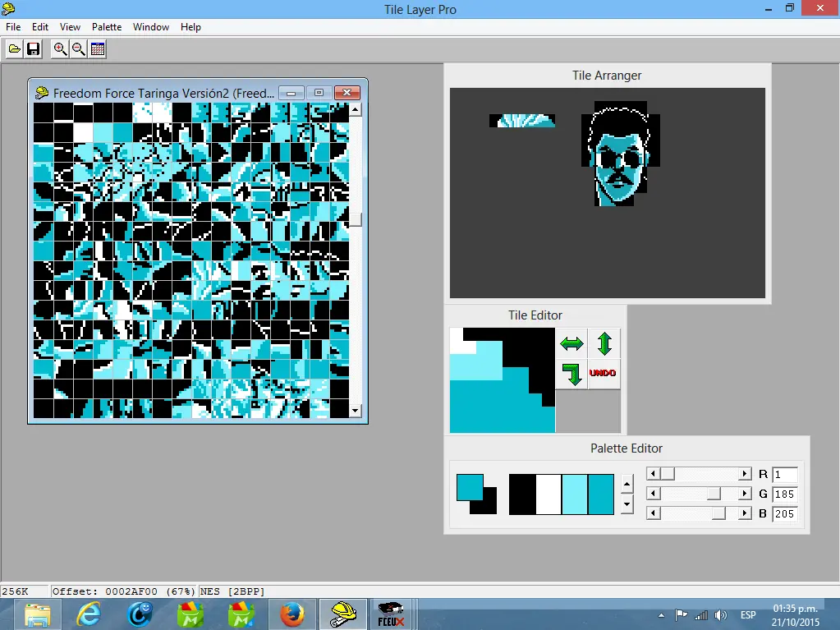Click the ROM window hard hat icon

(x=41, y=93)
